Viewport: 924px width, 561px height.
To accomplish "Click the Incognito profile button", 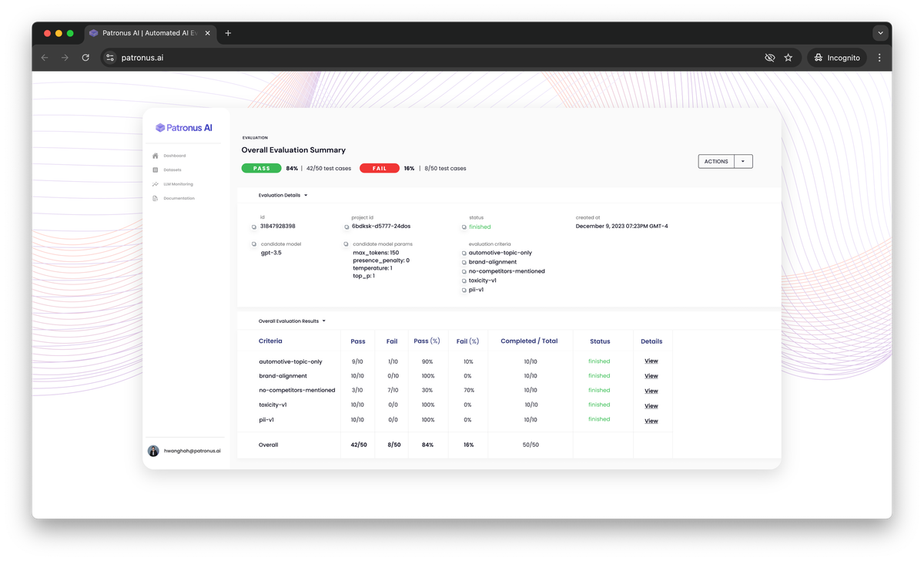I will (x=837, y=58).
